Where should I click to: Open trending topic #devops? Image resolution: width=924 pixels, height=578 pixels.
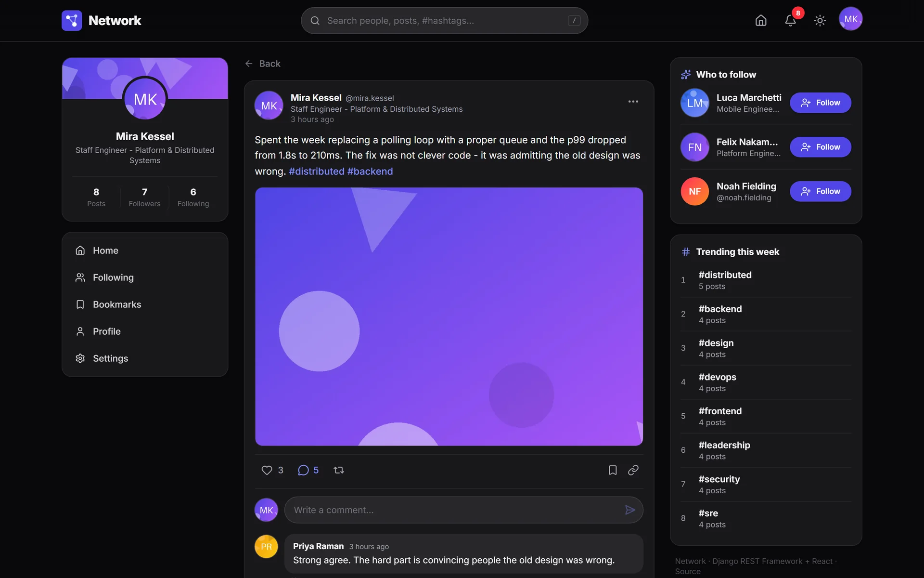[x=766, y=382]
